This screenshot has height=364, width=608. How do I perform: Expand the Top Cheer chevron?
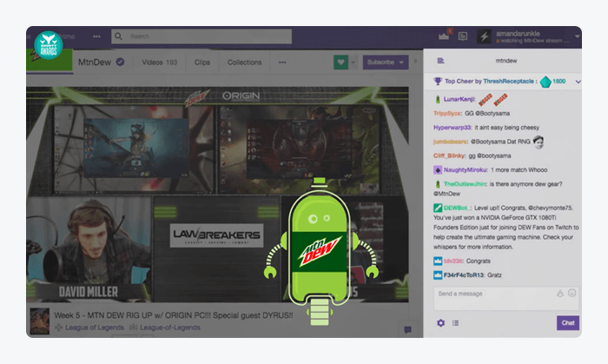pyautogui.click(x=578, y=82)
